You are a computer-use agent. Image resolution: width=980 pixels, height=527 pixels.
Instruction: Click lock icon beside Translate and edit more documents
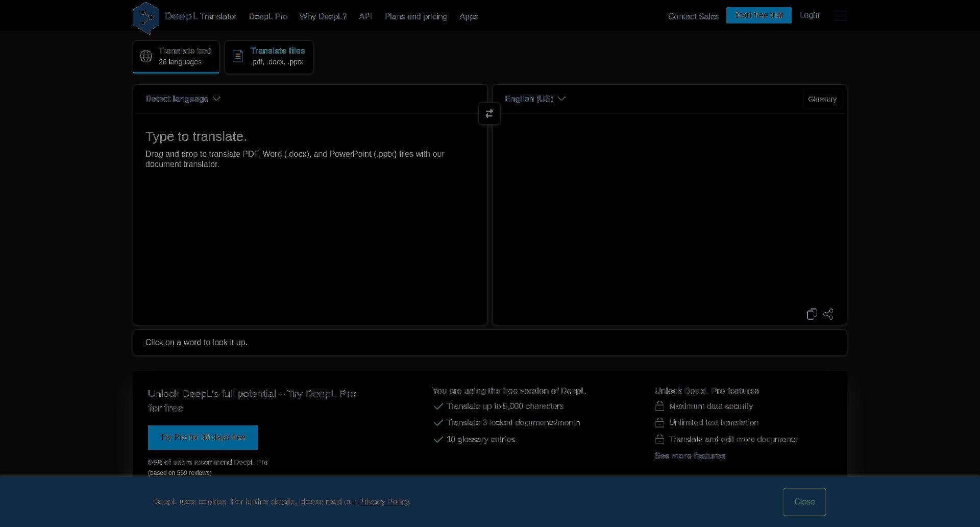click(x=659, y=440)
